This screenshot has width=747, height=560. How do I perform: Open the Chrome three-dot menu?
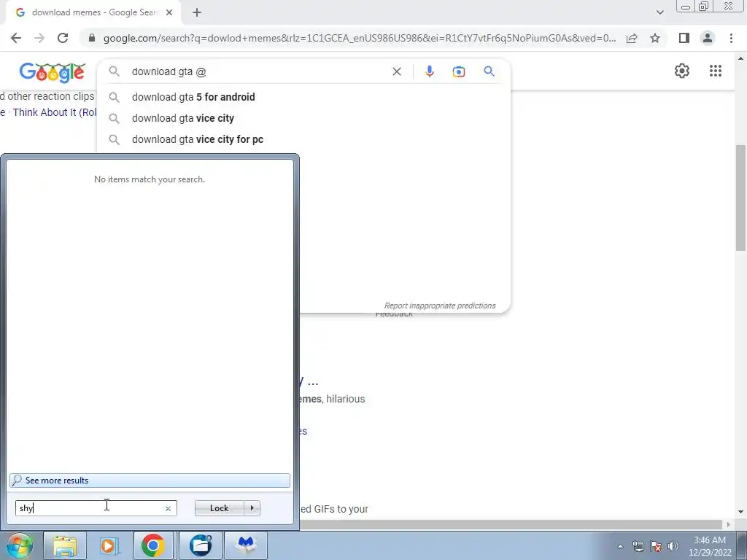click(x=731, y=38)
